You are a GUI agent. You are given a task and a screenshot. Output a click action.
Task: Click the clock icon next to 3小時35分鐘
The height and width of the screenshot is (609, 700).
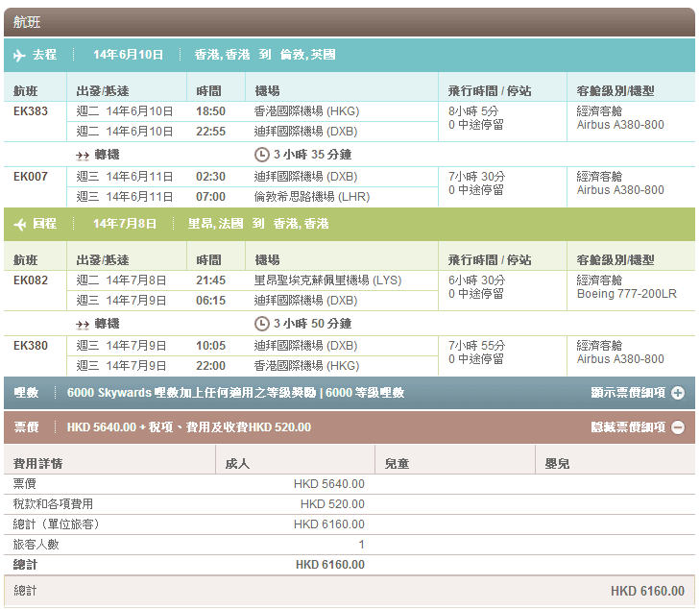click(262, 155)
